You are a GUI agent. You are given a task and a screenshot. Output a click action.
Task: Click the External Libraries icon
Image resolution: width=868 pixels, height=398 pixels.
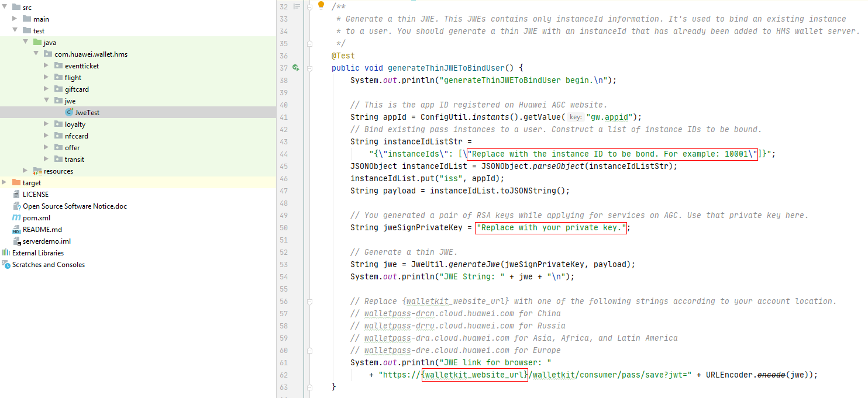click(6, 253)
